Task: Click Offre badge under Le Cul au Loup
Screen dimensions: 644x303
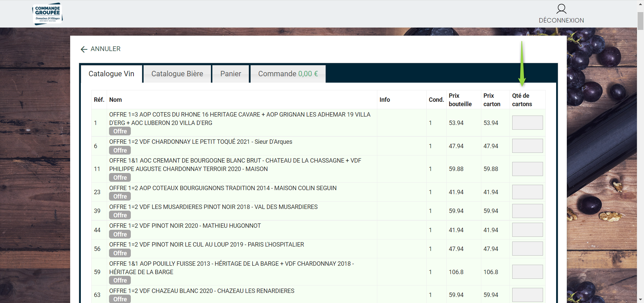Action: coord(120,253)
